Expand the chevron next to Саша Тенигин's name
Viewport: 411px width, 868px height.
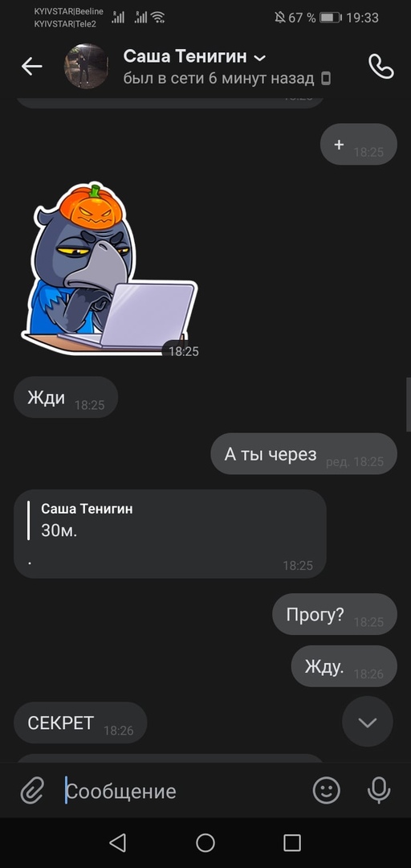258,58
